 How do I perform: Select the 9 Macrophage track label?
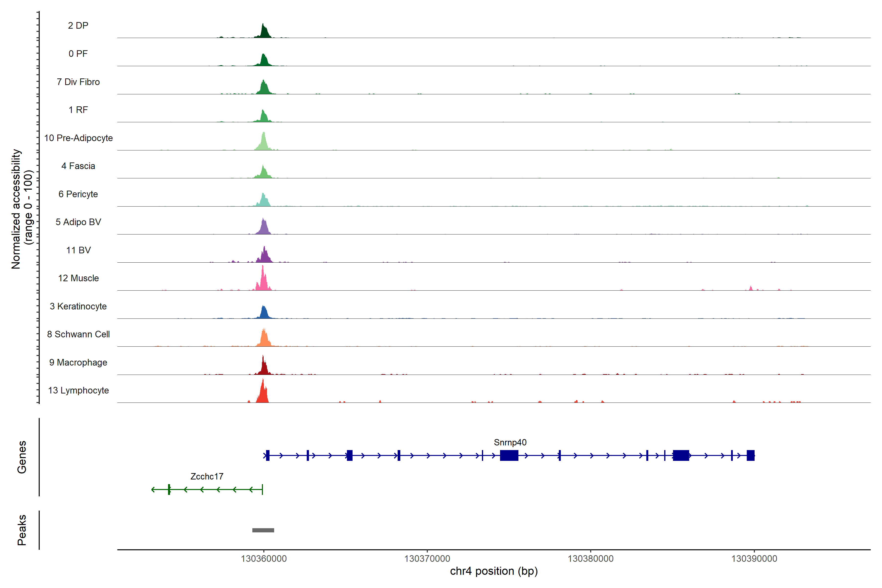78,362
